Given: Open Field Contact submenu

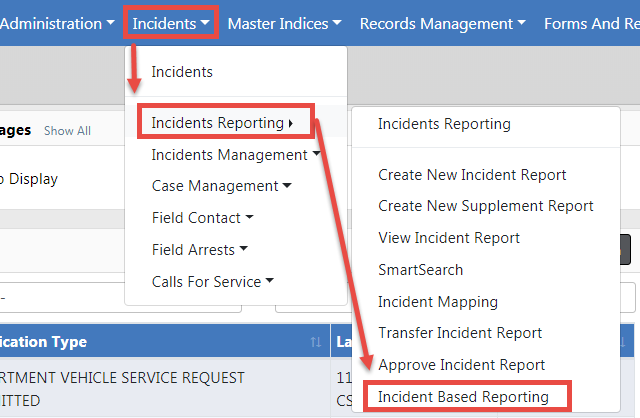Looking at the screenshot, I should 202,218.
